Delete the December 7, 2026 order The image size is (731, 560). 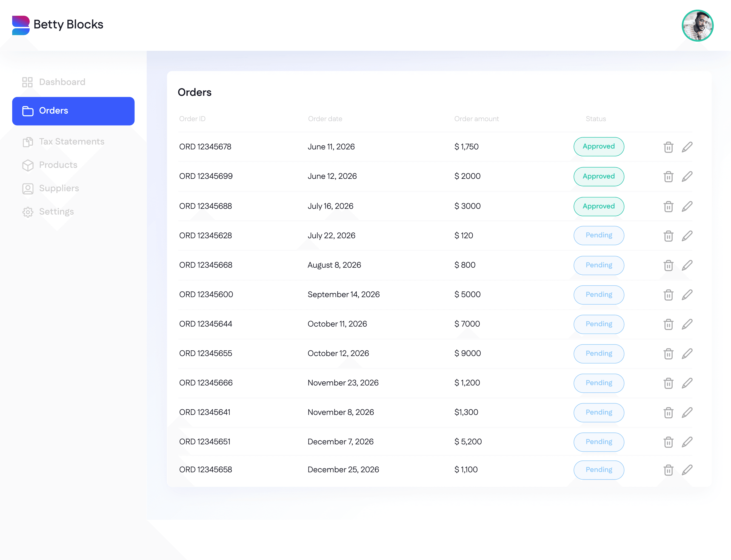click(x=668, y=442)
